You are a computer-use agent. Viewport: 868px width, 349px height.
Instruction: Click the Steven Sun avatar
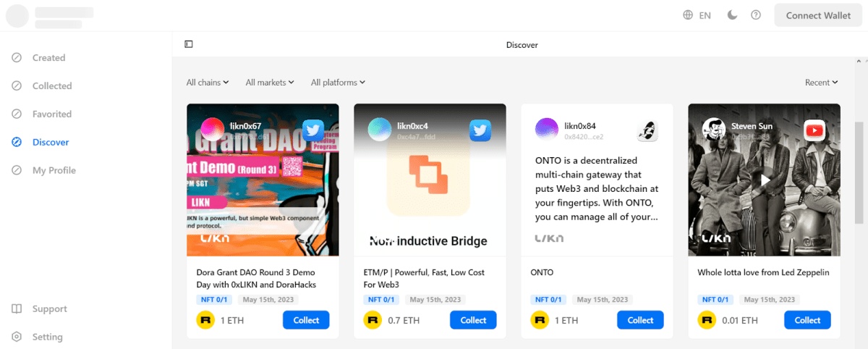pos(714,130)
